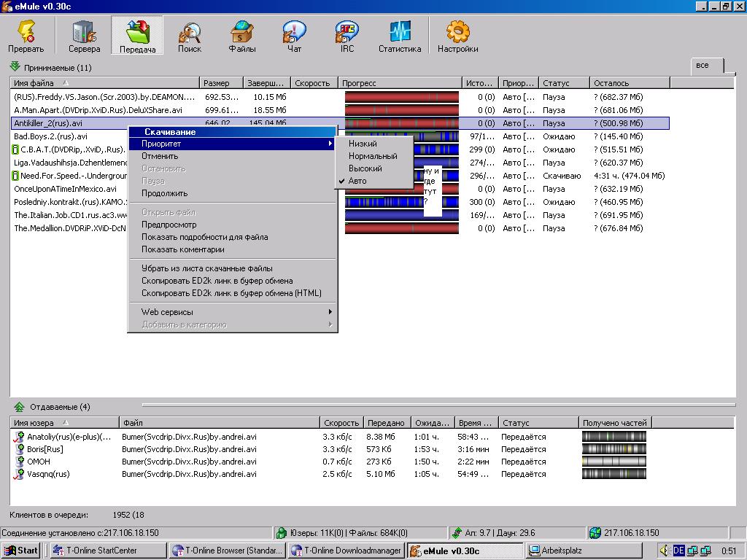Open Arbeitsplatz from the taskbar
Screen dimensions: 747x560
(584, 551)
